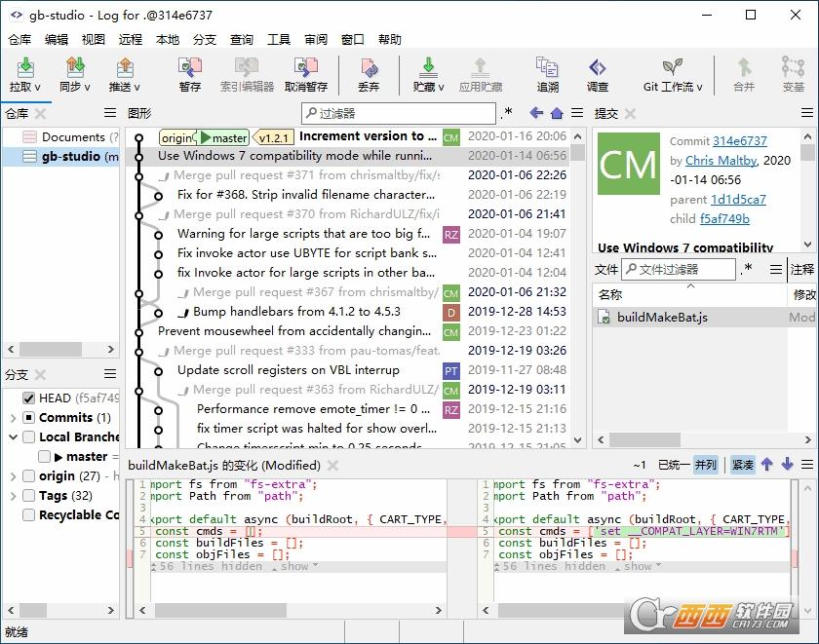Select gb-studio in repositories list

tap(60, 157)
